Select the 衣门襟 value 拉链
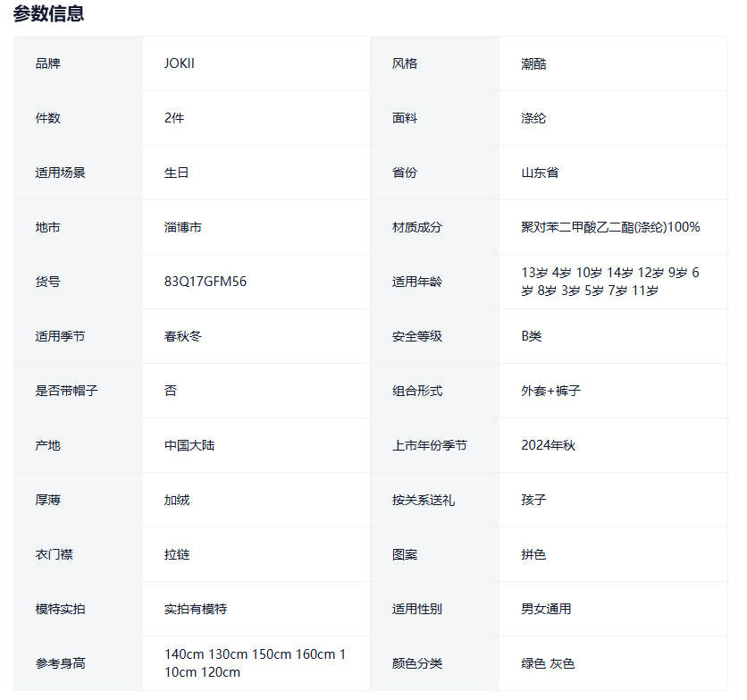The image size is (747, 700). tap(177, 554)
